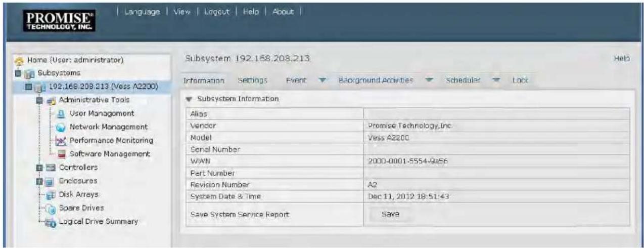The width and height of the screenshot is (644, 248).
Task: Open the Lock tab
Action: click(520, 80)
